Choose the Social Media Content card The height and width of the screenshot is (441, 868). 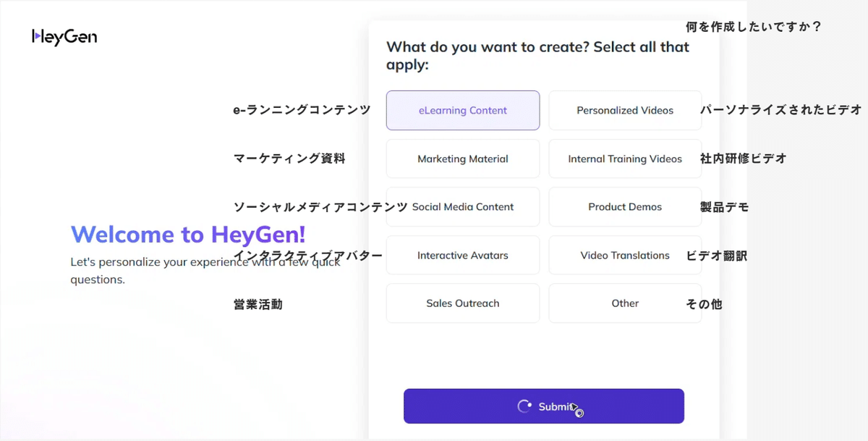462,206
